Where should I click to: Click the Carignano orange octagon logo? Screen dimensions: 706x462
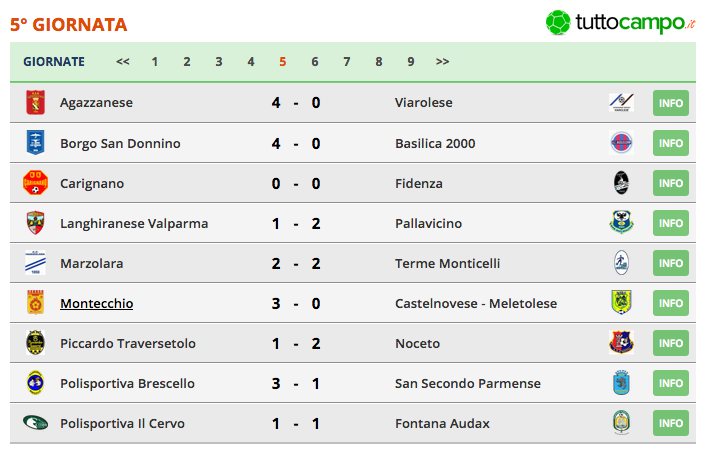[36, 183]
